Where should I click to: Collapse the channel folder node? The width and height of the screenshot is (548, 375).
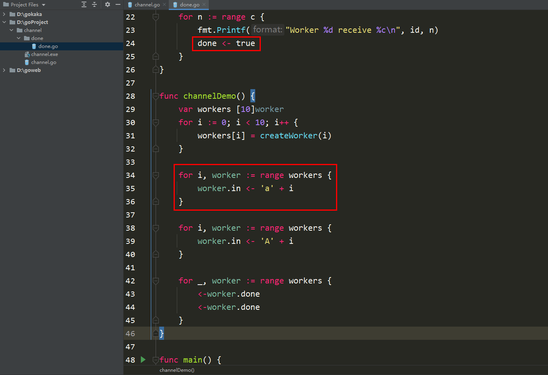point(12,30)
